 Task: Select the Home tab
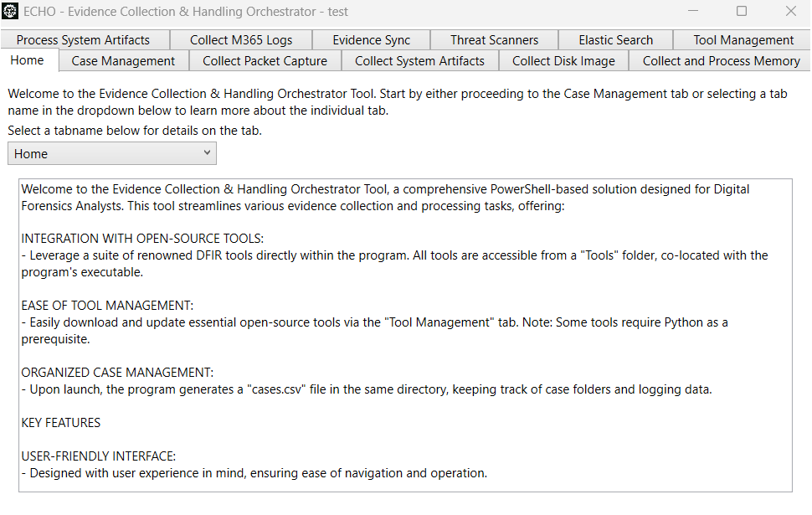tap(29, 60)
